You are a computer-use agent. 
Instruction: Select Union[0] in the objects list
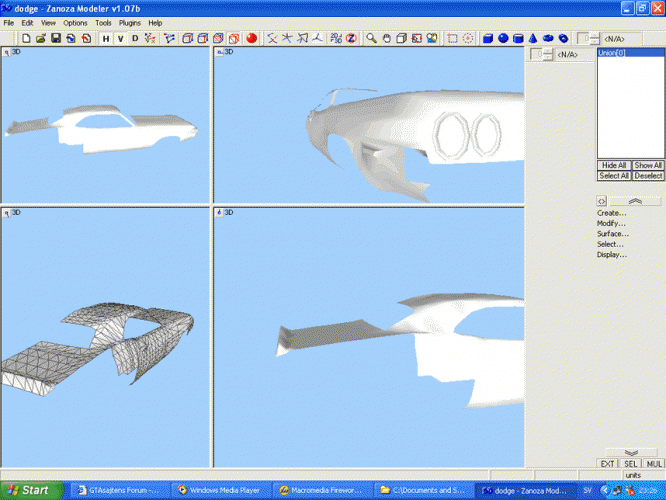coord(611,52)
